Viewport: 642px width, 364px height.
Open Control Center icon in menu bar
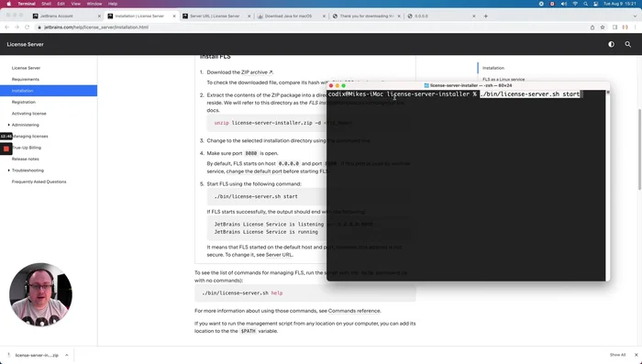coord(596,4)
